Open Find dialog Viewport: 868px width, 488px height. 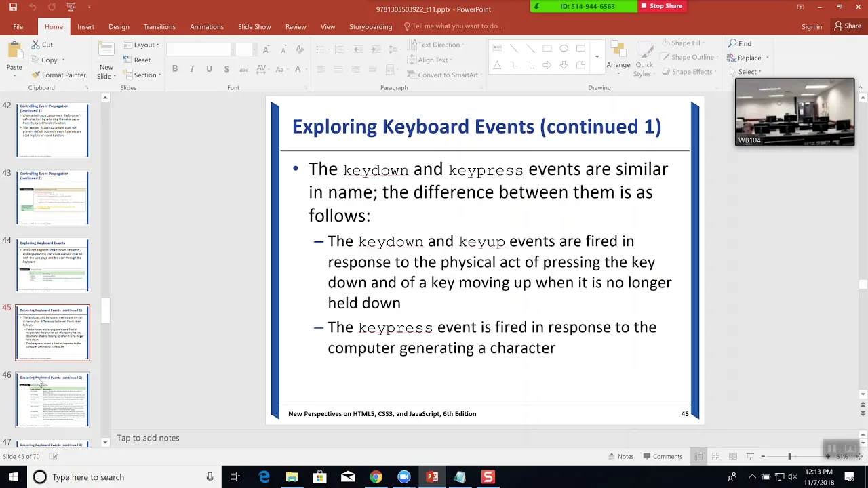[x=740, y=43]
